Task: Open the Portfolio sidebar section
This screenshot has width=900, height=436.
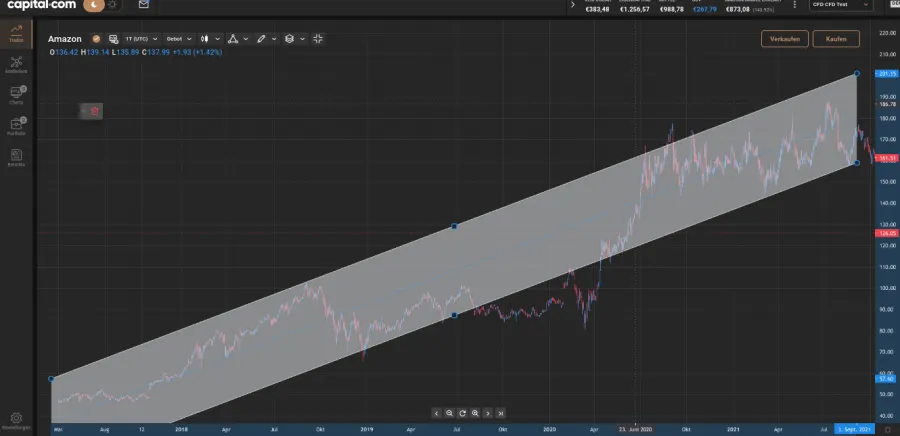Action: pyautogui.click(x=16, y=126)
